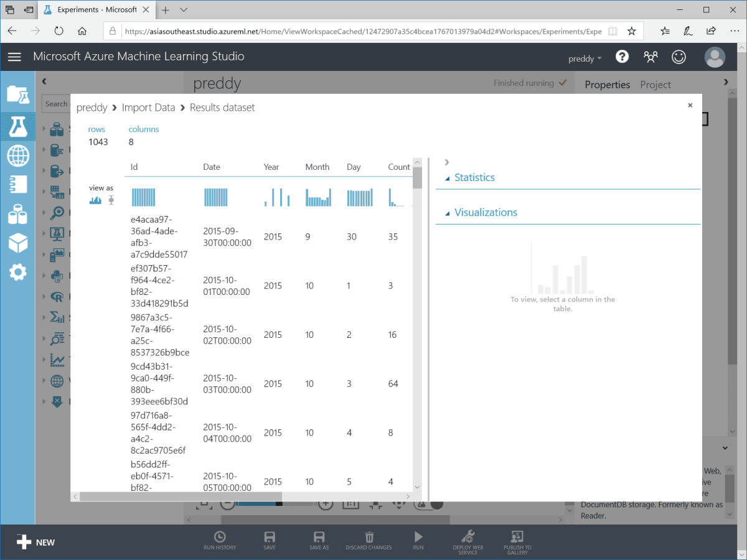Collapse the Properties pane with right arrow
The width and height of the screenshot is (747, 560).
coord(726,82)
